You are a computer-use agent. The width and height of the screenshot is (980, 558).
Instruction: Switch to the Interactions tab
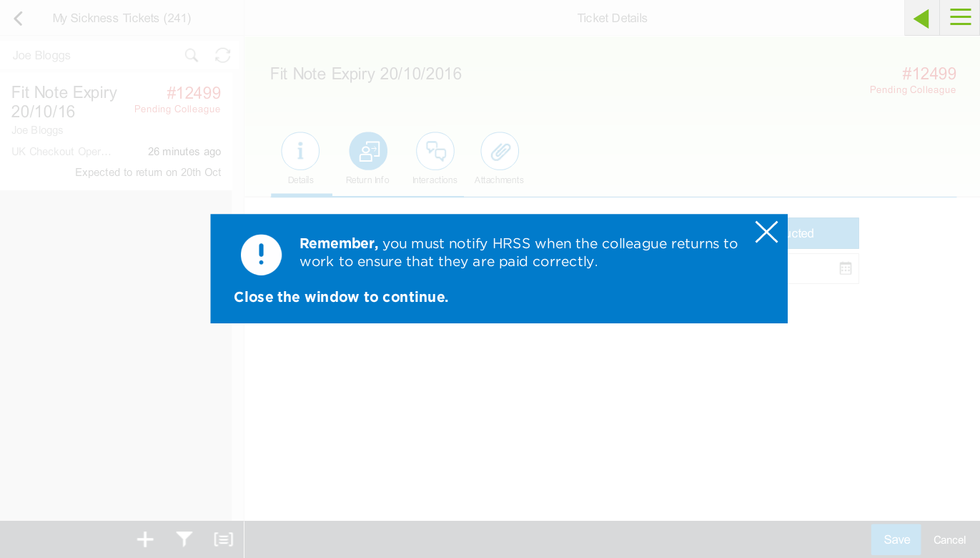(435, 151)
